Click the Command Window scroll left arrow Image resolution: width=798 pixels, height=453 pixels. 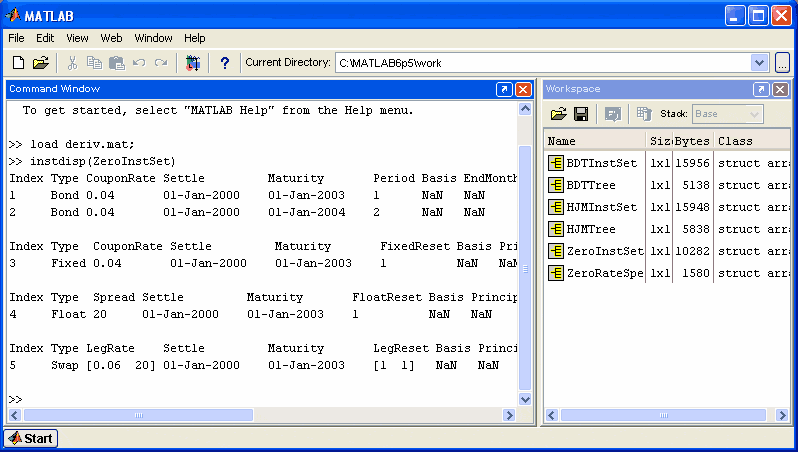point(15,415)
